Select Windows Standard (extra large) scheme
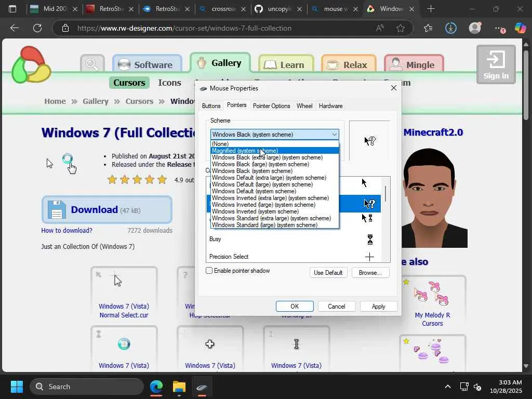The image size is (532, 399). (274, 218)
